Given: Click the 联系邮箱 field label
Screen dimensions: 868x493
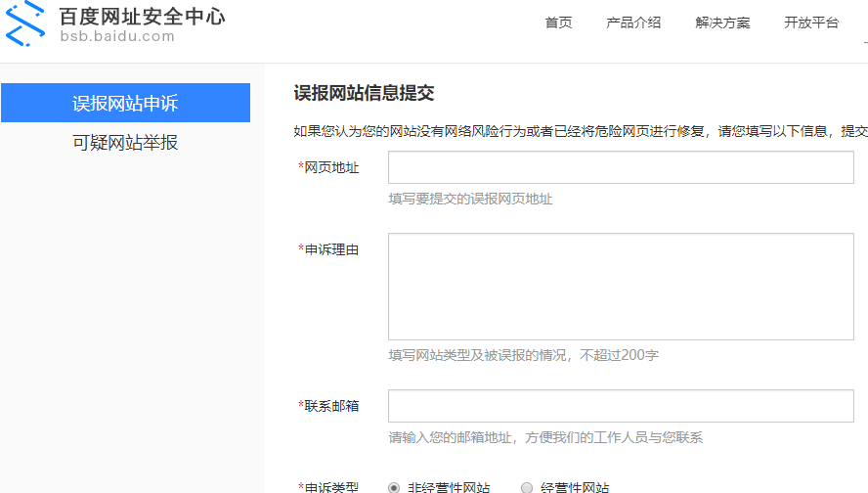Looking at the screenshot, I should pos(331,406).
